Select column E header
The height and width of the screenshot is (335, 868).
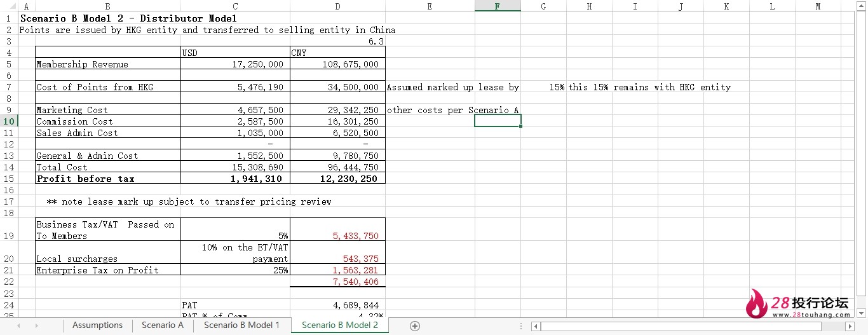coord(430,6)
